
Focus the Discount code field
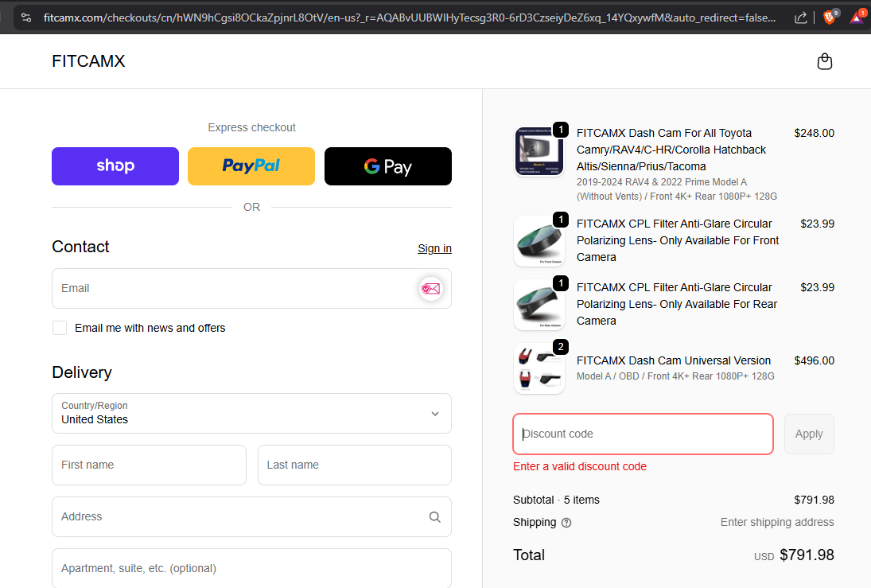[643, 434]
